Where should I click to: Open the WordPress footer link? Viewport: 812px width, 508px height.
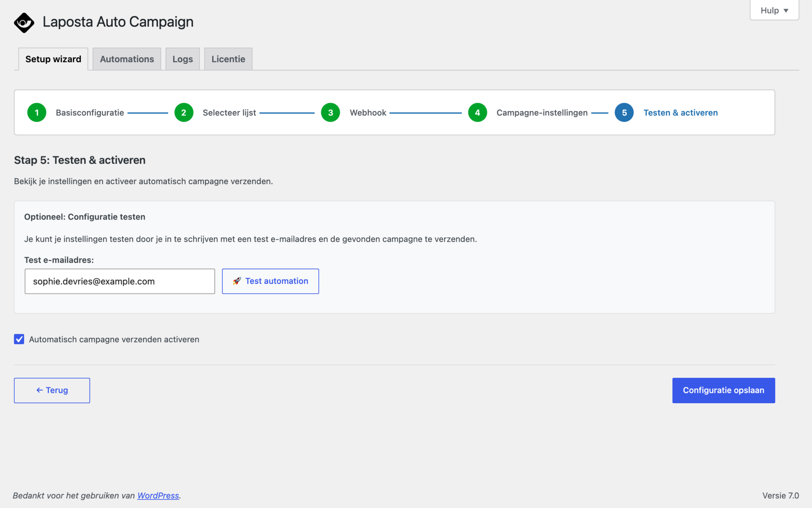tap(158, 496)
